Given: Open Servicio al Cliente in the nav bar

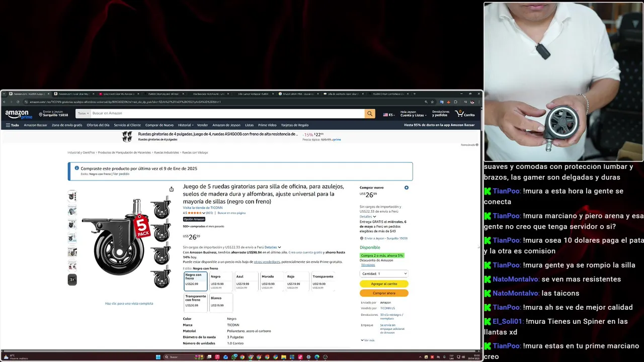Looking at the screenshot, I should point(127,125).
